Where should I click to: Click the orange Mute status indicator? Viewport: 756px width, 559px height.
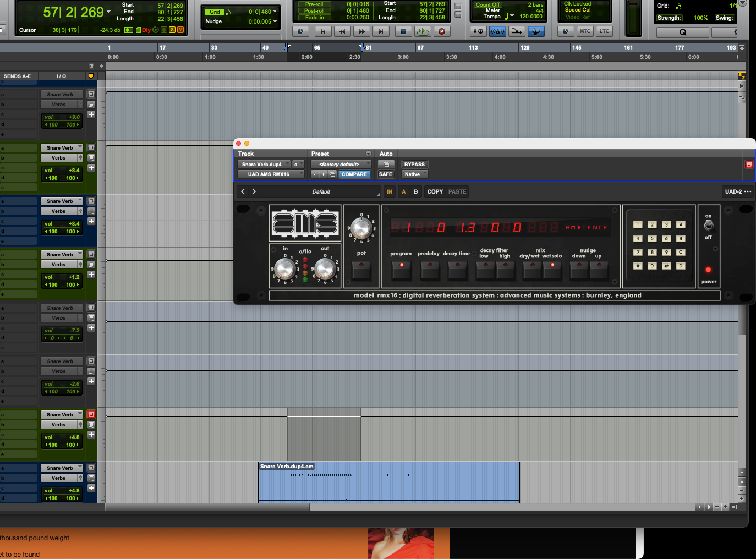(180, 30)
